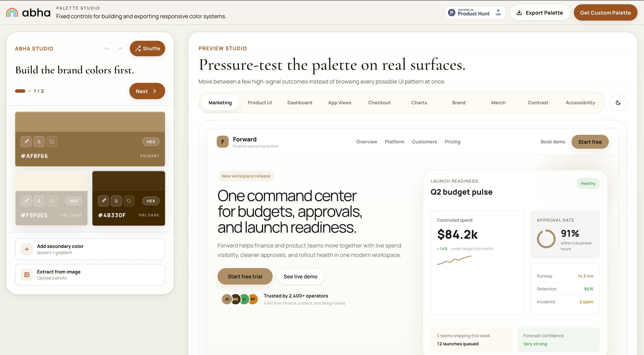Switch primary color format from HEX
Image resolution: width=644 pixels, height=355 pixels.
pyautogui.click(x=151, y=142)
